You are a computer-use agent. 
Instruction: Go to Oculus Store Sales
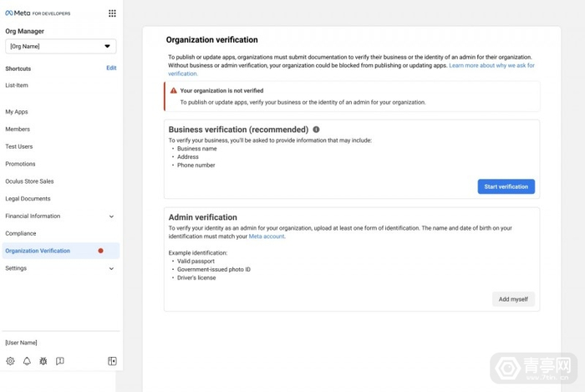pyautogui.click(x=29, y=181)
